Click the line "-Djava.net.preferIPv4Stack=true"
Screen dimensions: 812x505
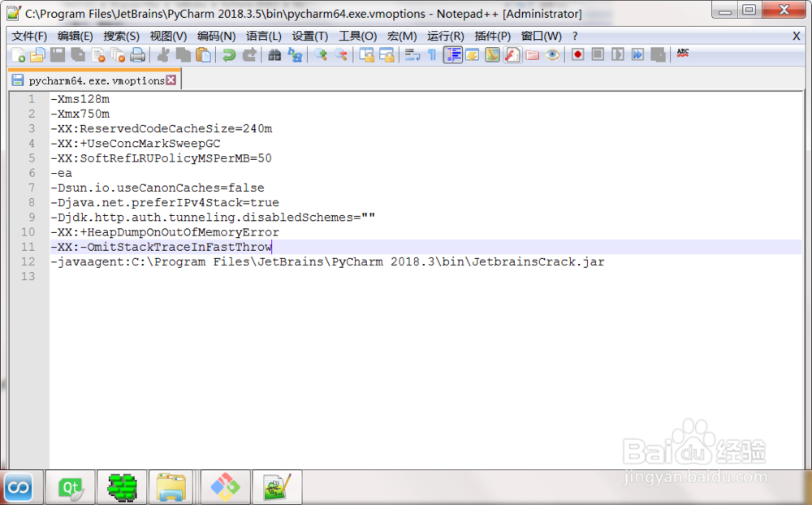click(x=165, y=202)
